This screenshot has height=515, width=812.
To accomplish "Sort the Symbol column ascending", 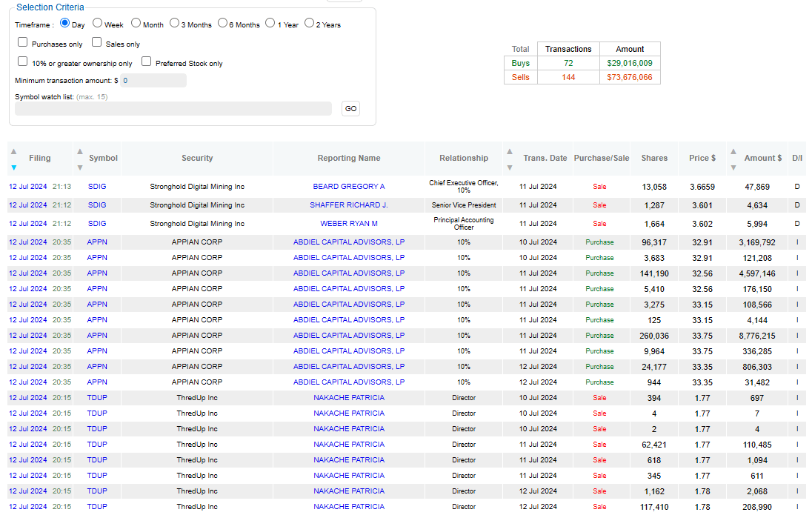I will 79,150.
